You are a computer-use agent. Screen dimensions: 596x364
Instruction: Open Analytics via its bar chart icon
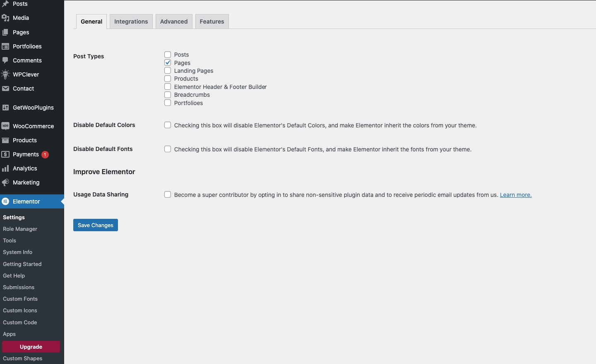[x=5, y=168]
